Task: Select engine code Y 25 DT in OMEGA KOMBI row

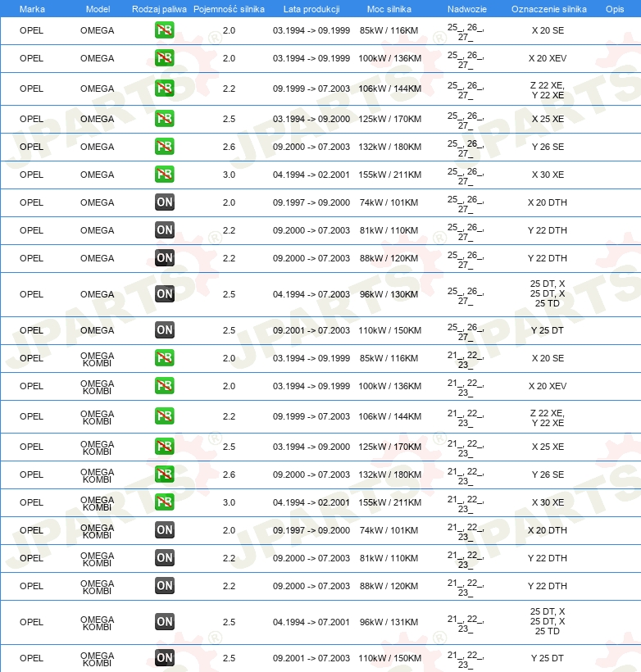Action: (548, 658)
